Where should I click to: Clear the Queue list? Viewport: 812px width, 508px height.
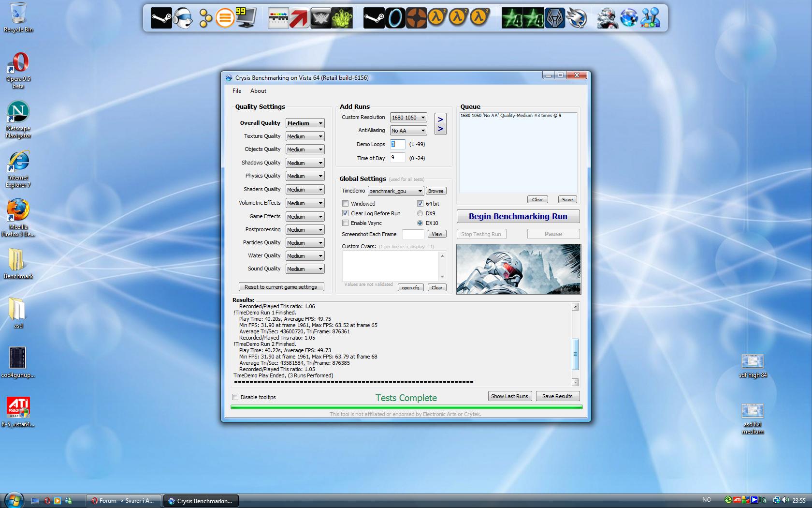(537, 199)
